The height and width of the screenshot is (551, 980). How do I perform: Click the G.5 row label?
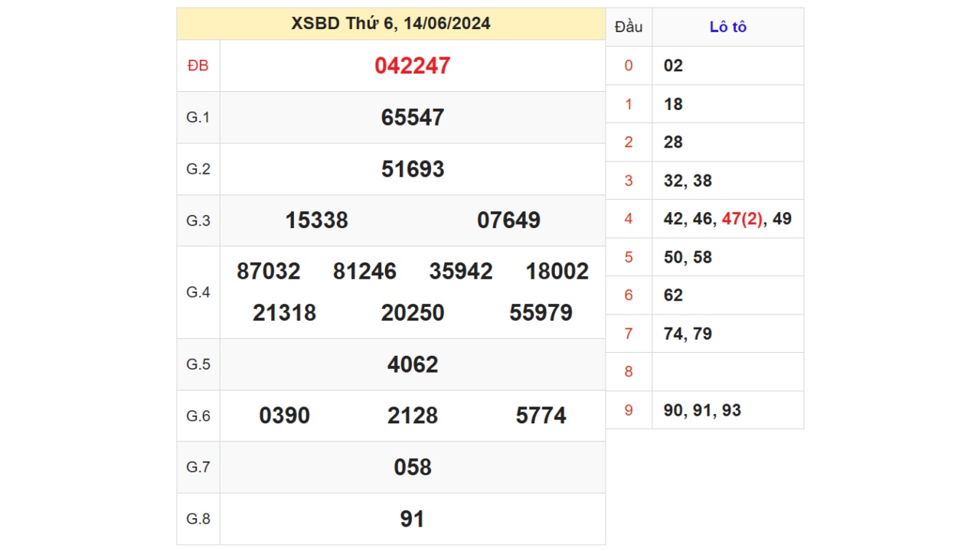198,364
